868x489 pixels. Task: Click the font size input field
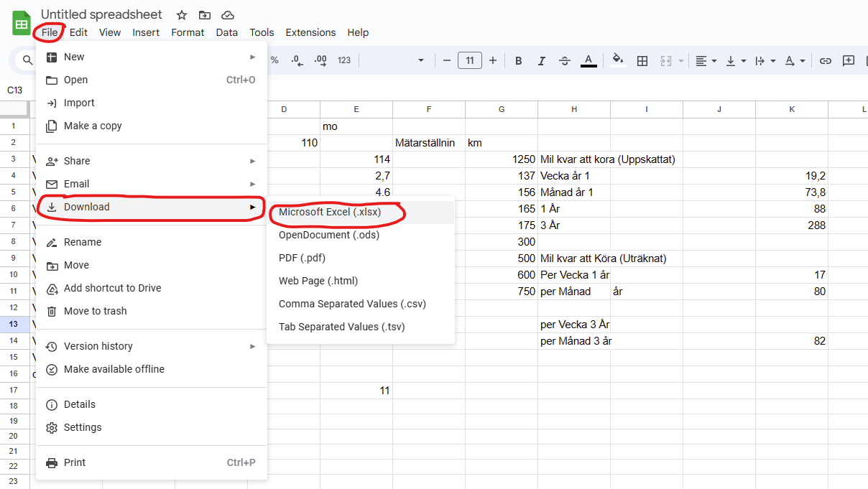tap(469, 61)
